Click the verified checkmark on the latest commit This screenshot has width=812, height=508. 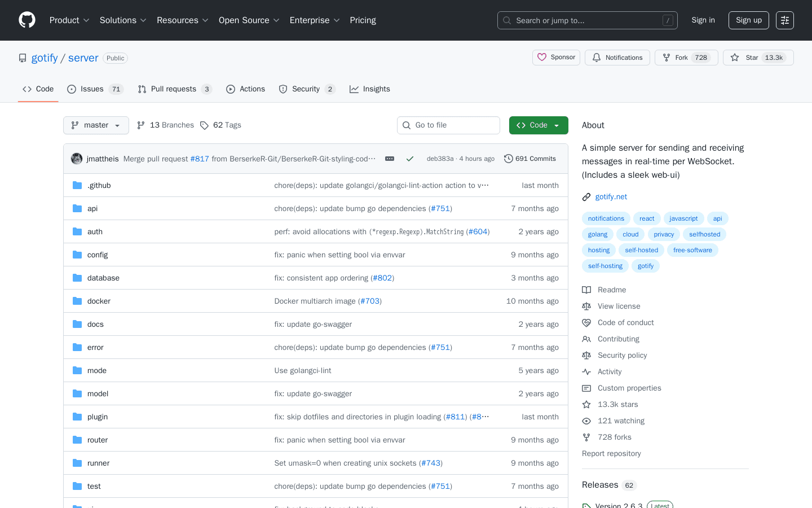(x=410, y=159)
